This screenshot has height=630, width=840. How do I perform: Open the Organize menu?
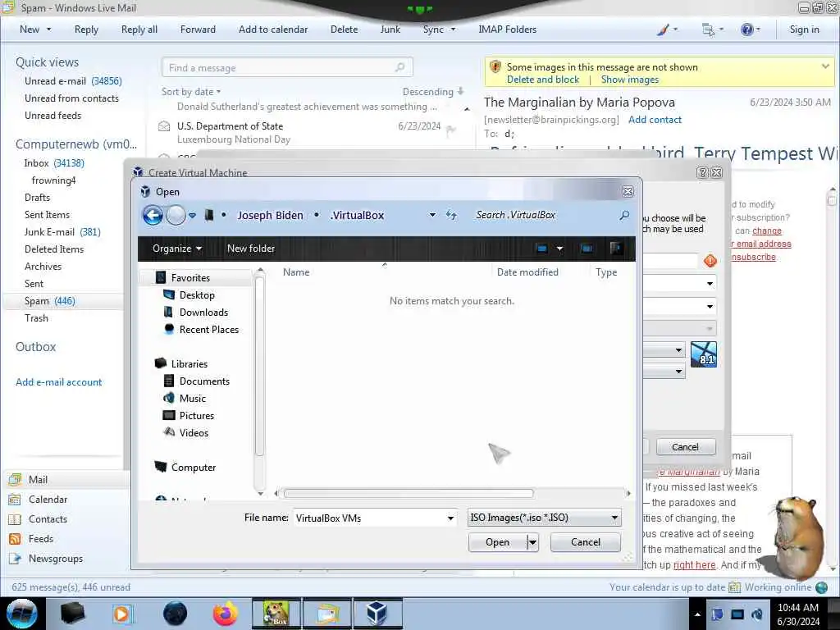click(177, 249)
